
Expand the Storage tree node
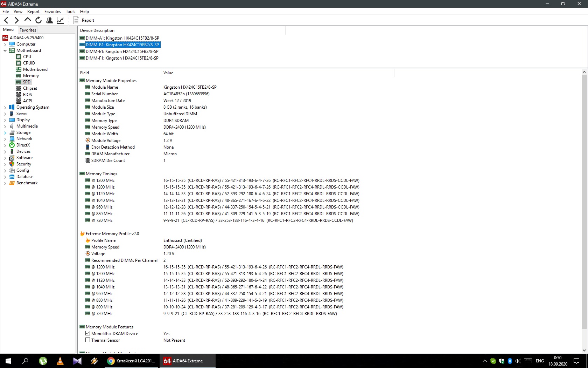5,133
